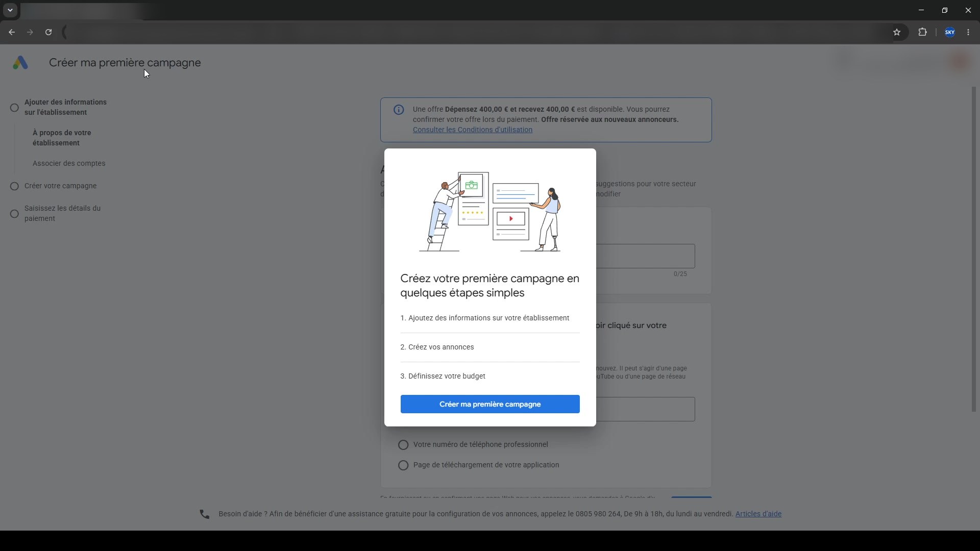This screenshot has width=980, height=551.
Task: Click the dialog illustration image
Action: [x=490, y=211]
